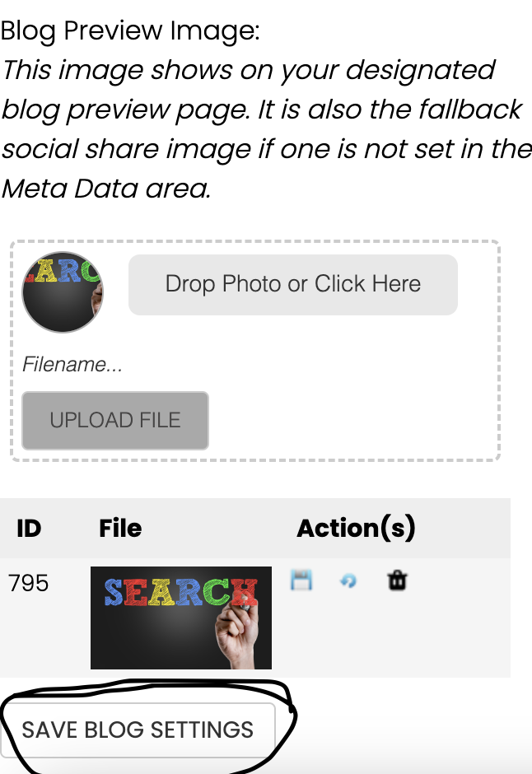Click the floppy disk save icon
532x774 pixels.
[301, 581]
